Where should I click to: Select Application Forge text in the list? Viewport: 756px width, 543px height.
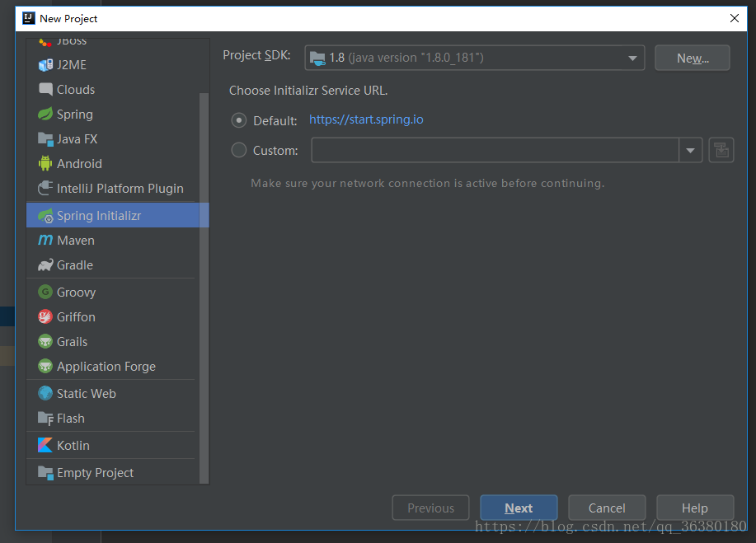tap(106, 367)
